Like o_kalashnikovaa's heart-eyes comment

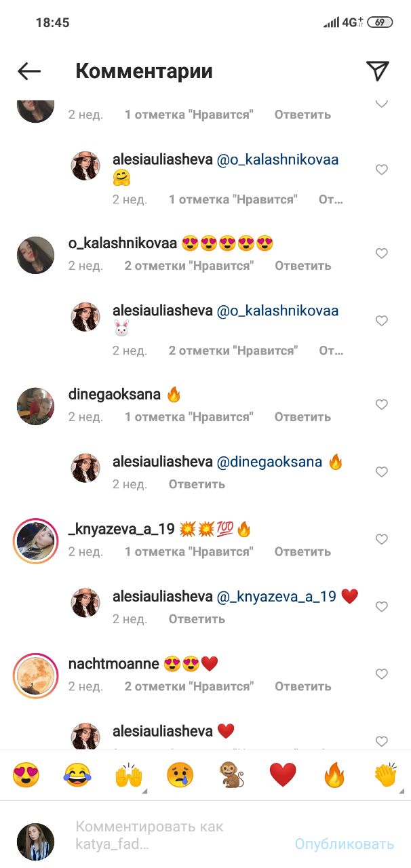pyautogui.click(x=382, y=254)
